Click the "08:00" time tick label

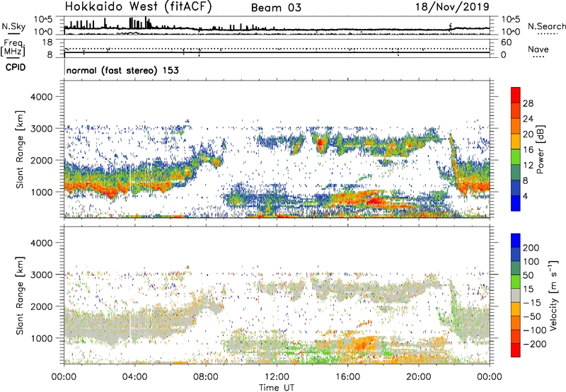tap(206, 377)
